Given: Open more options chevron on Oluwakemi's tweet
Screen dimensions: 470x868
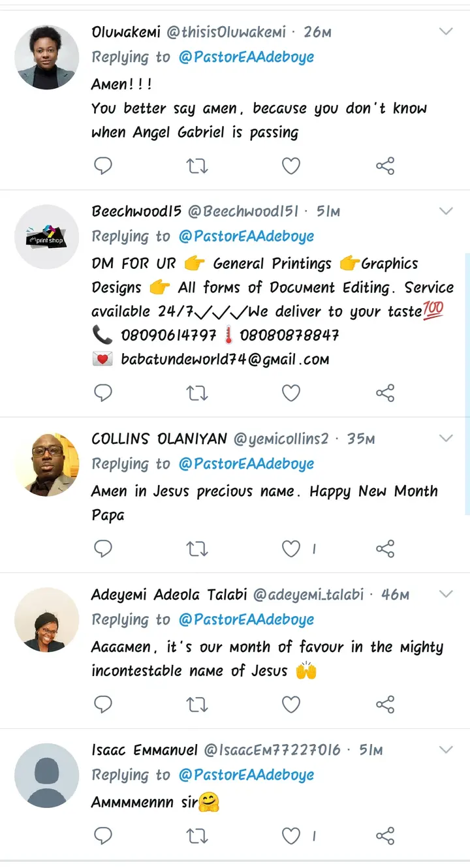Looking at the screenshot, I should click(446, 31).
